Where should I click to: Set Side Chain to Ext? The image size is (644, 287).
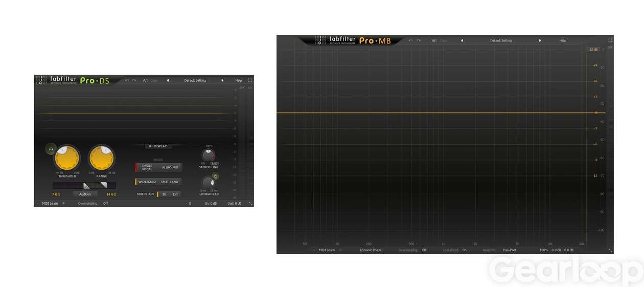coord(175,194)
